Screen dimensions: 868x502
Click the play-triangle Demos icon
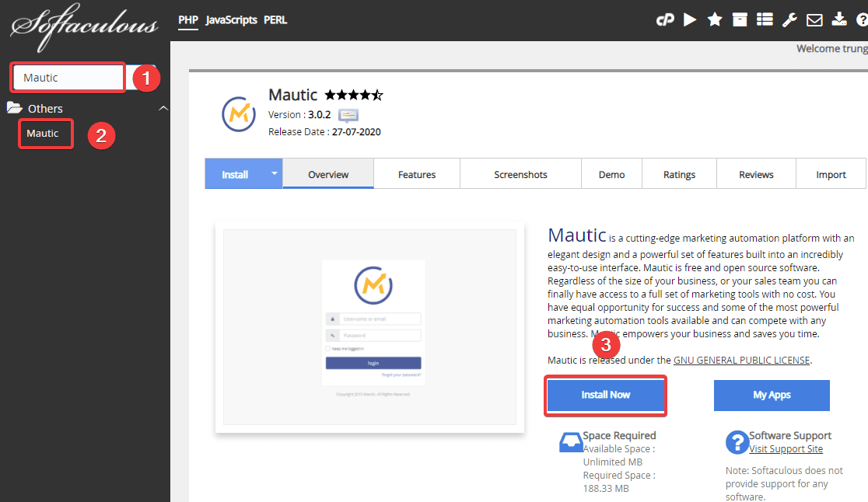click(690, 20)
